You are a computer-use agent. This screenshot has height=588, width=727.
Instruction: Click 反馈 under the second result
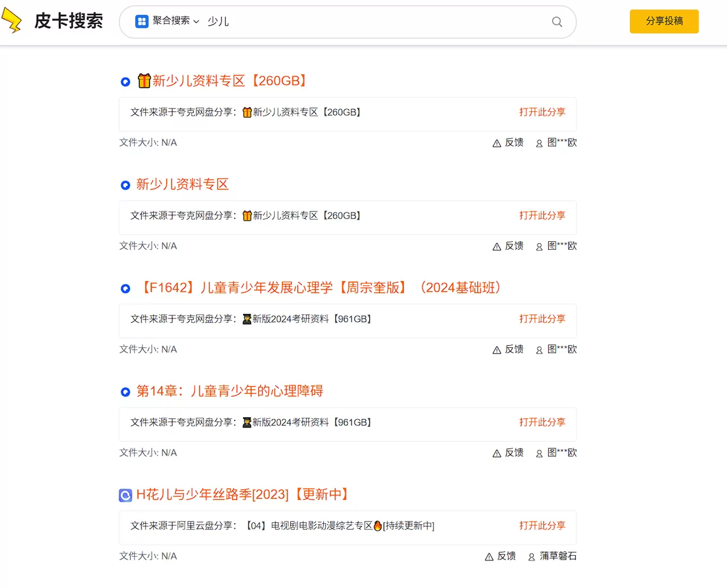coord(514,246)
